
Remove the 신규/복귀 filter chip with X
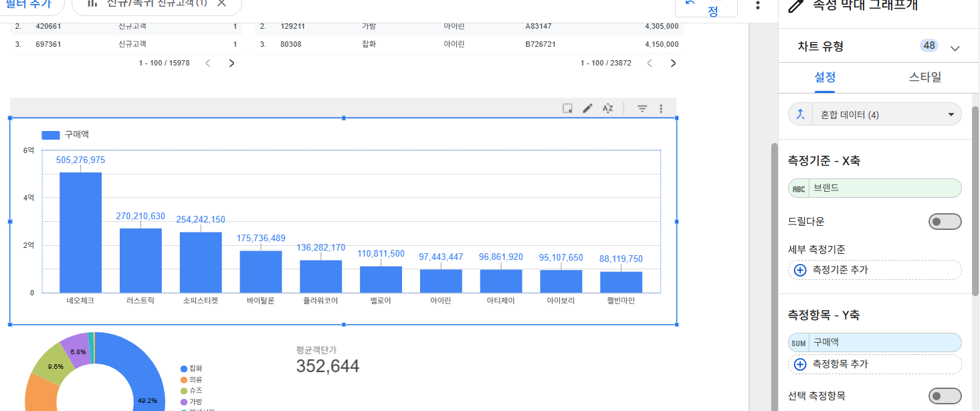click(x=222, y=3)
